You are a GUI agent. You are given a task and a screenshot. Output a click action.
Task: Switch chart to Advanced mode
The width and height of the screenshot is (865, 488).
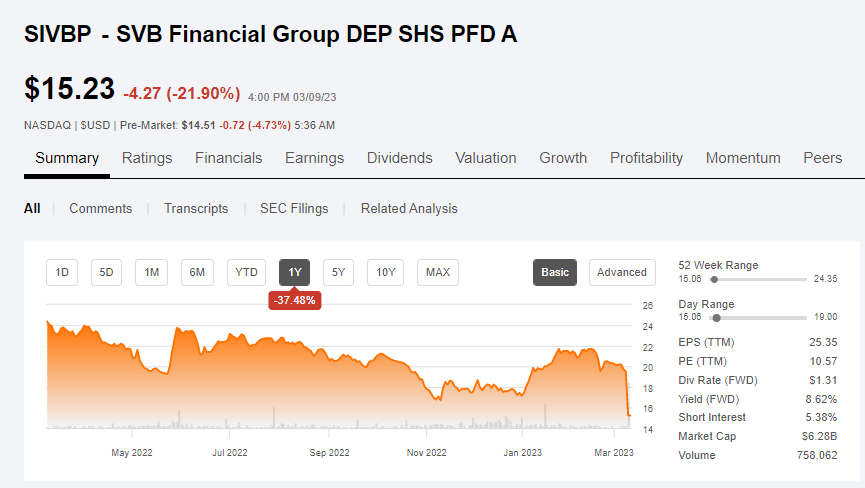tap(622, 272)
